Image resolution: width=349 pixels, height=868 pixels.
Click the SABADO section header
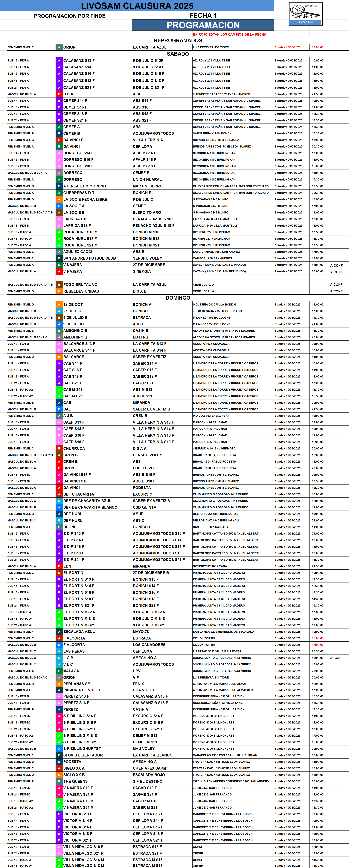coord(178,54)
